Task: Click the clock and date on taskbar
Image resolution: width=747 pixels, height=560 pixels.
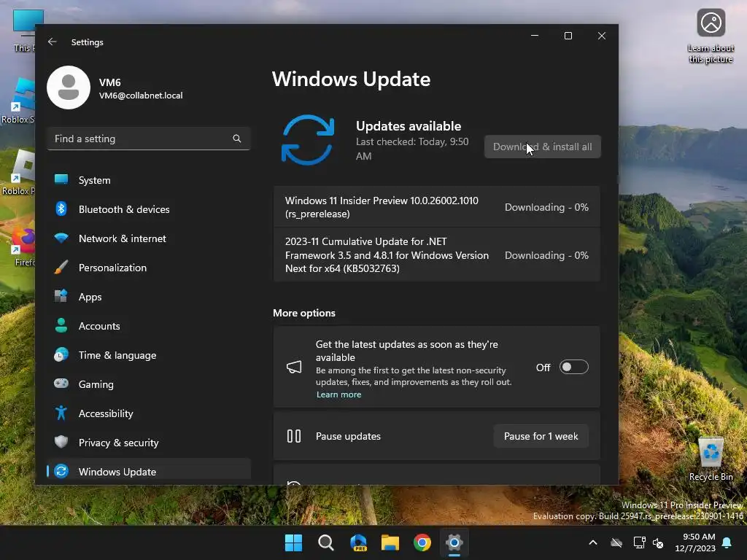Action: (x=695, y=542)
